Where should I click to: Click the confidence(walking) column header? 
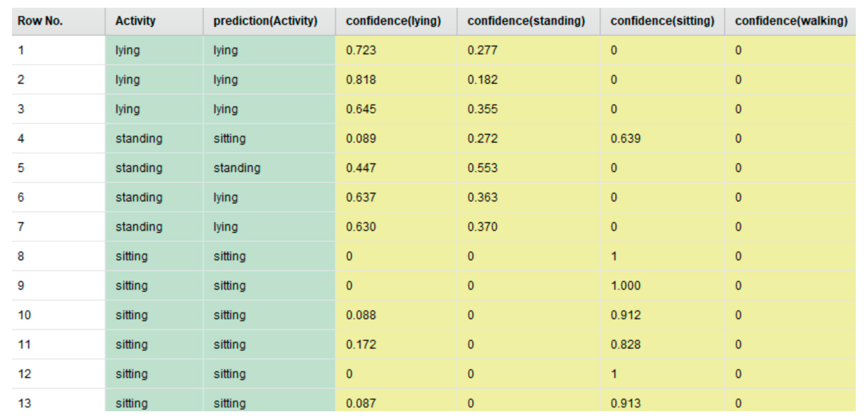pyautogui.click(x=791, y=21)
